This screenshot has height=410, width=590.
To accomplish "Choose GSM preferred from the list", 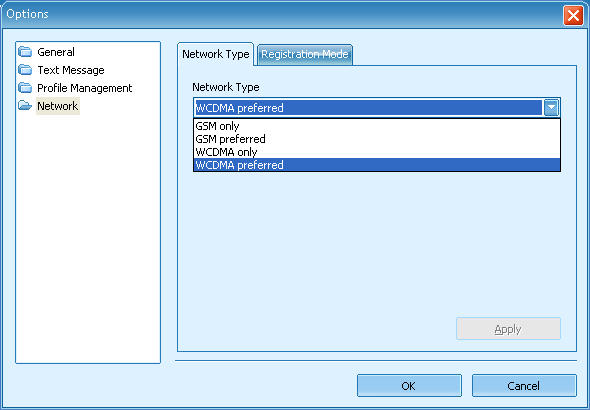I will (x=377, y=139).
